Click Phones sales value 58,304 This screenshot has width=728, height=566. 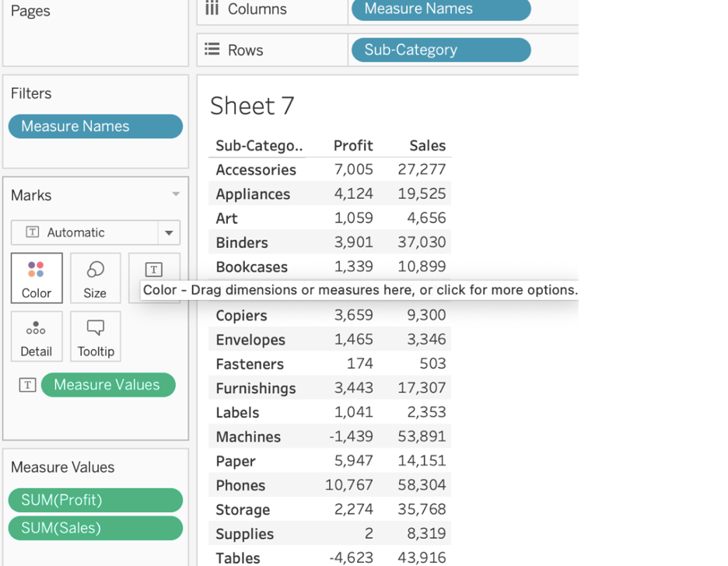tap(422, 485)
